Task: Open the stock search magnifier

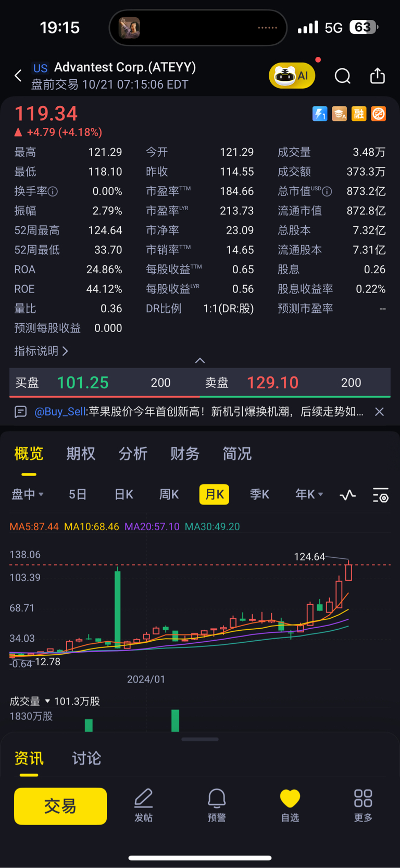Action: pos(342,76)
